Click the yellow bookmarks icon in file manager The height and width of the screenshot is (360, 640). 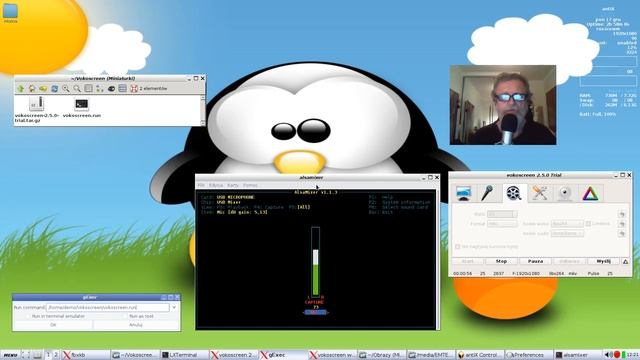[43, 89]
